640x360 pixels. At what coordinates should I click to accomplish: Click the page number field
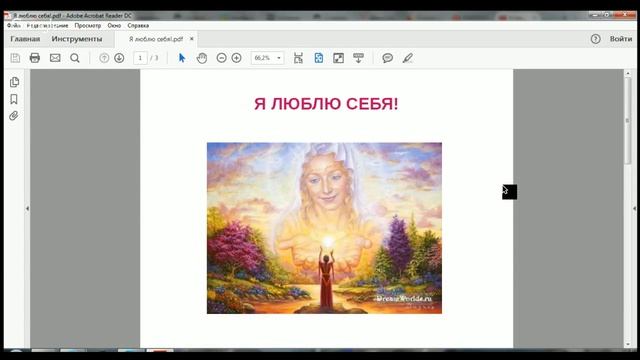140,58
